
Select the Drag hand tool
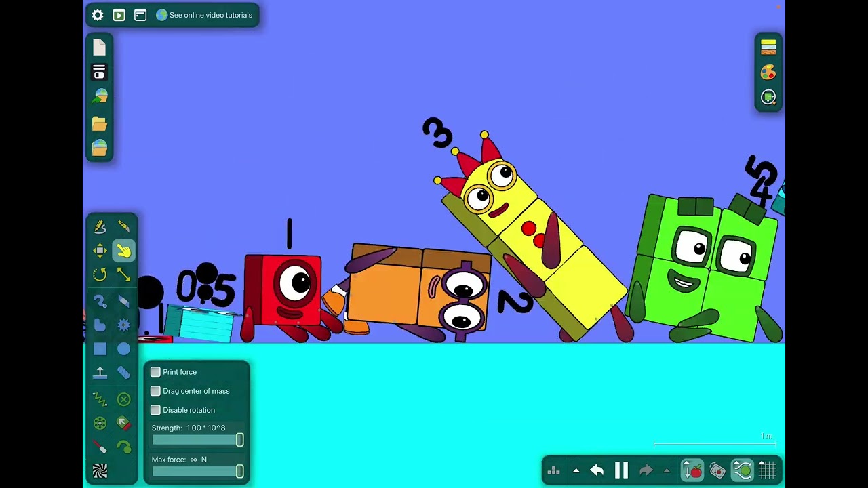123,251
